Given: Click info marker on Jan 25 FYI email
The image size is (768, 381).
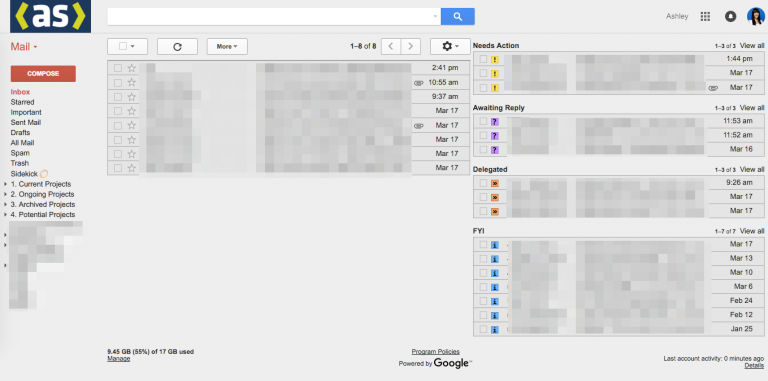Looking at the screenshot, I should point(495,329).
